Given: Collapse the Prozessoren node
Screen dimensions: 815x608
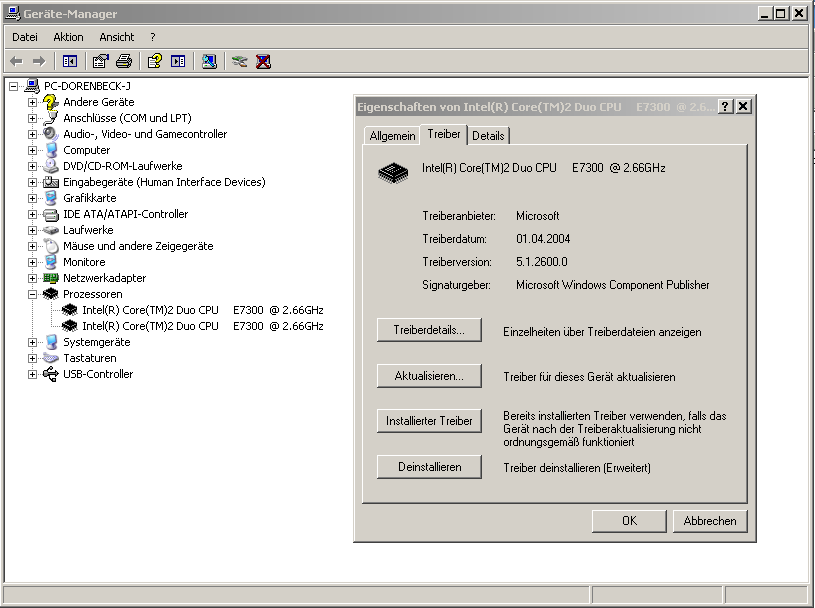Looking at the screenshot, I should 32,295.
